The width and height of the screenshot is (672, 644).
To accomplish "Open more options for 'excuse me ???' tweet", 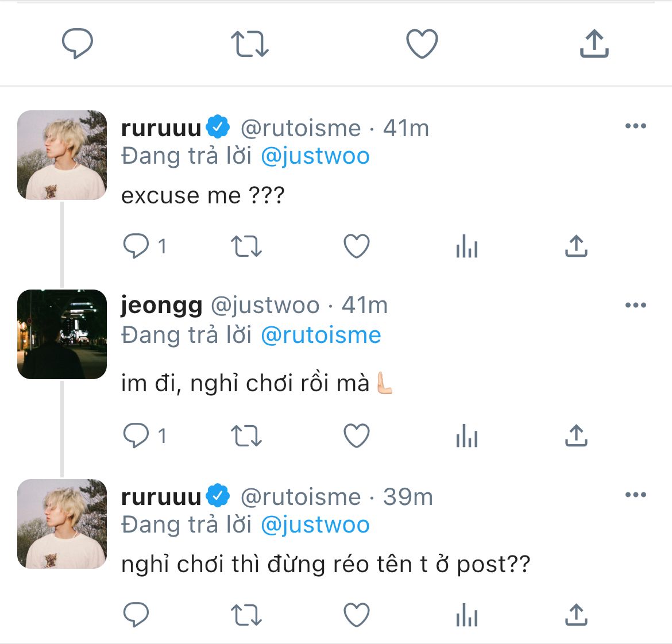I will coord(636,126).
